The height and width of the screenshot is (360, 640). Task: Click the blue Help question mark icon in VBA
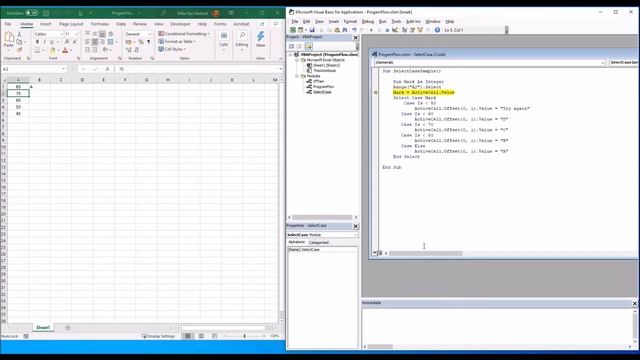pos(437,30)
